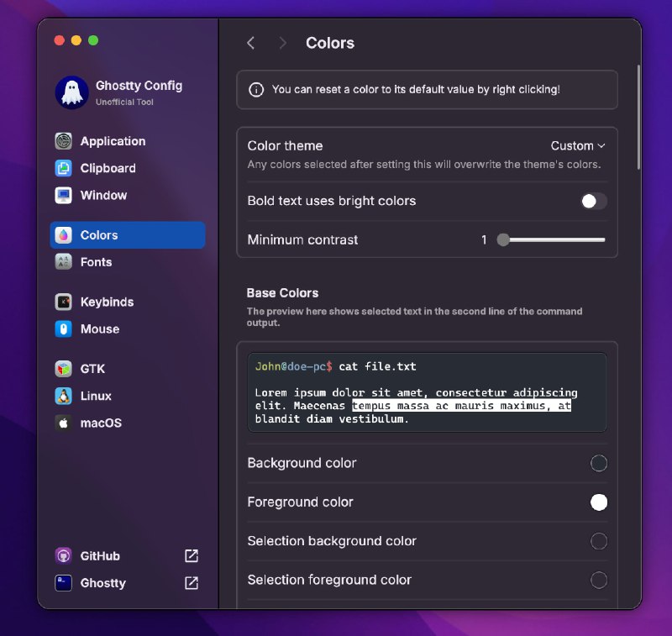Click the Window monitor icon
672x636 pixels.
pyautogui.click(x=64, y=195)
